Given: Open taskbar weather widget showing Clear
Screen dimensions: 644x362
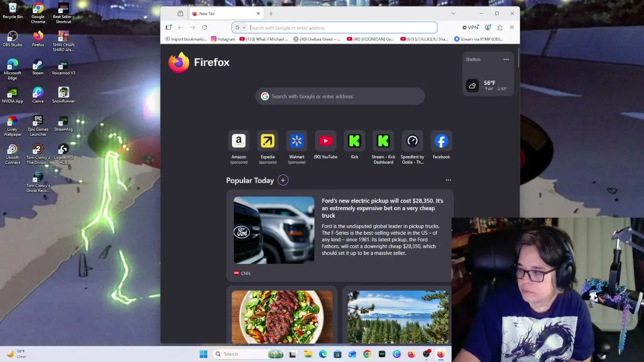Looking at the screenshot, I should click(x=16, y=354).
